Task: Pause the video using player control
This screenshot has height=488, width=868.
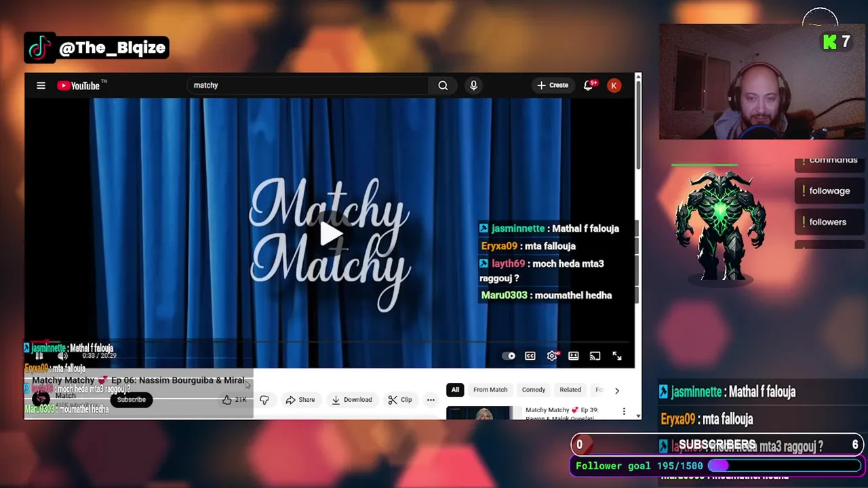Action: 39,356
